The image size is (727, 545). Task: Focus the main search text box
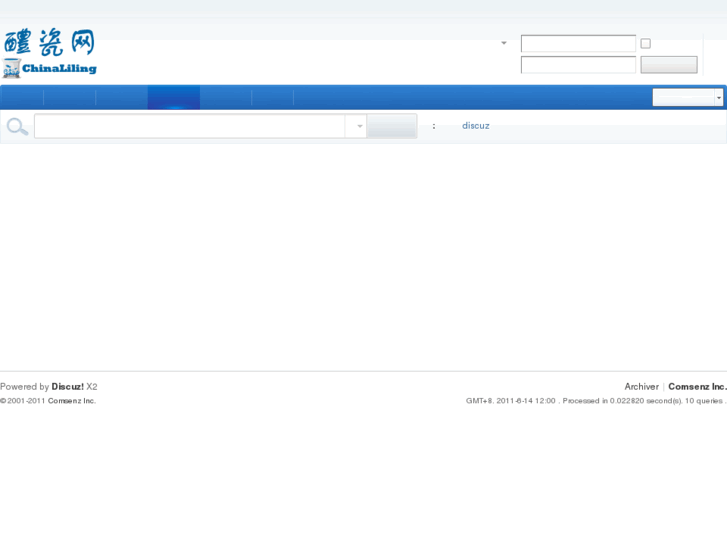click(x=190, y=126)
